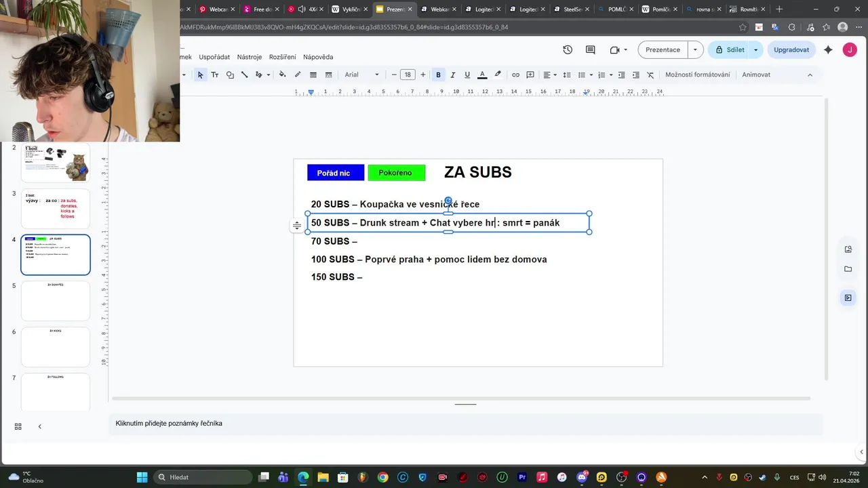Set border weight

313,75
